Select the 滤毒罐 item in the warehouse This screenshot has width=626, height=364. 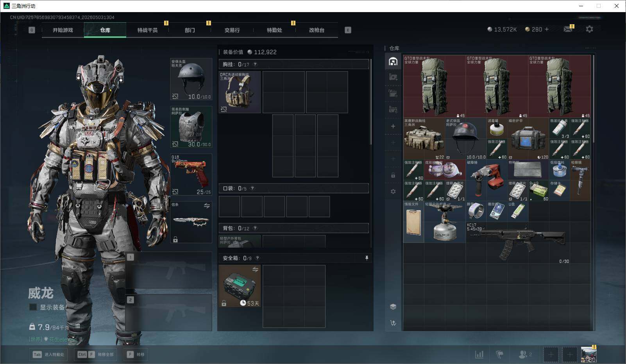point(497,128)
